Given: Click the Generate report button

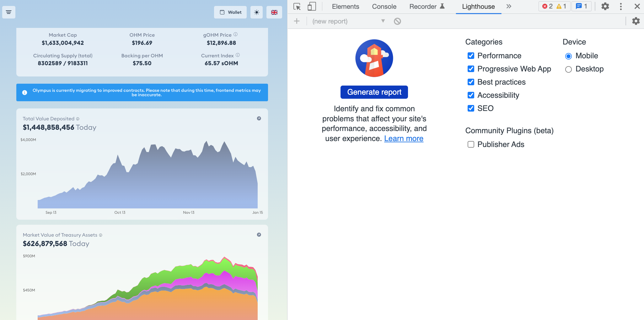Looking at the screenshot, I should (374, 92).
